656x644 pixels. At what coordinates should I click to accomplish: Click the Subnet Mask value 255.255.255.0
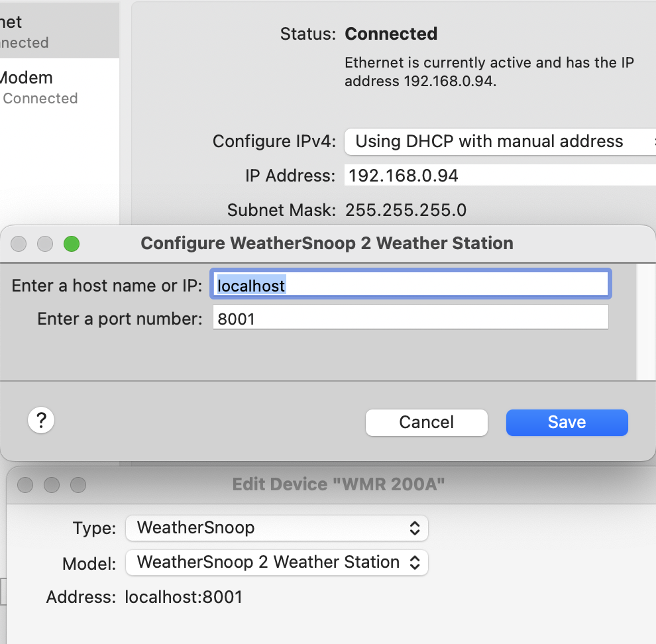(x=406, y=210)
